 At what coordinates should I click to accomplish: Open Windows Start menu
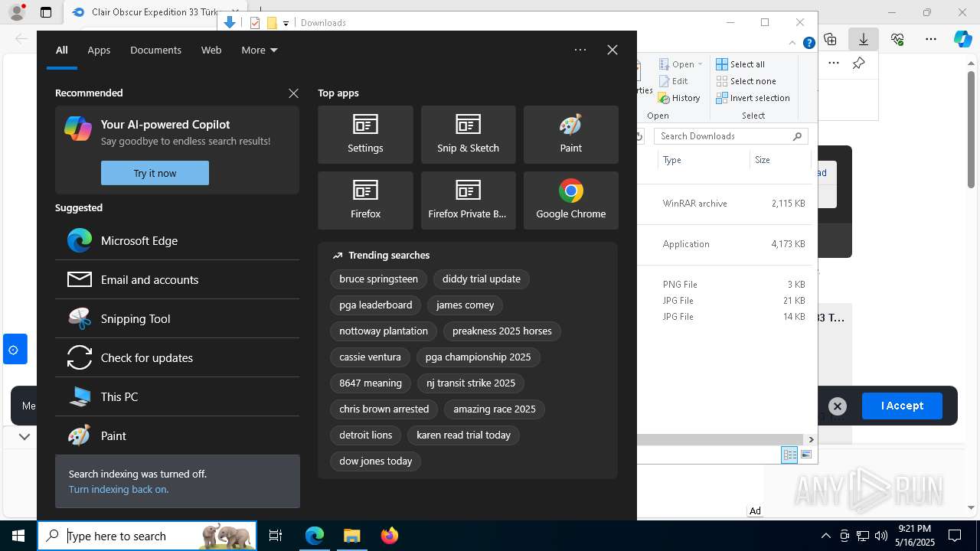18,536
